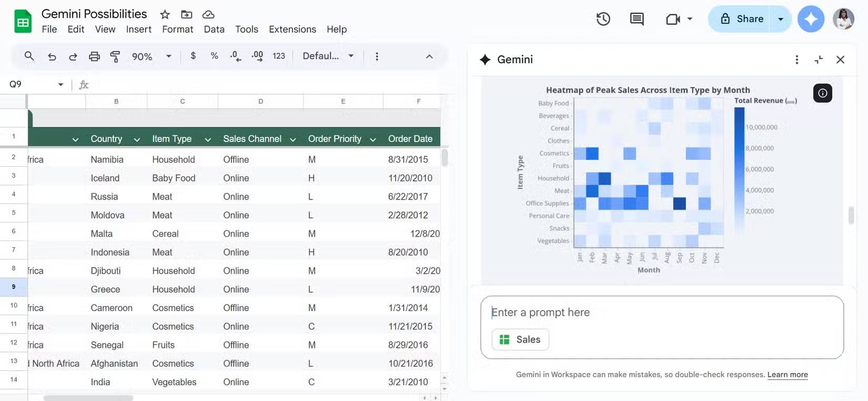Open the Data menu

tap(214, 29)
